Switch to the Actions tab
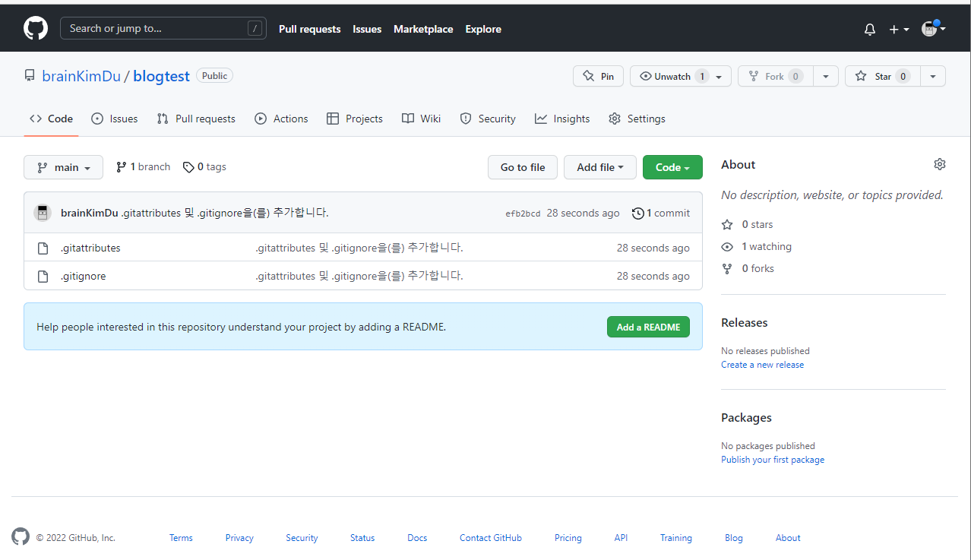Screen dimensions: 971x560 click(x=281, y=119)
